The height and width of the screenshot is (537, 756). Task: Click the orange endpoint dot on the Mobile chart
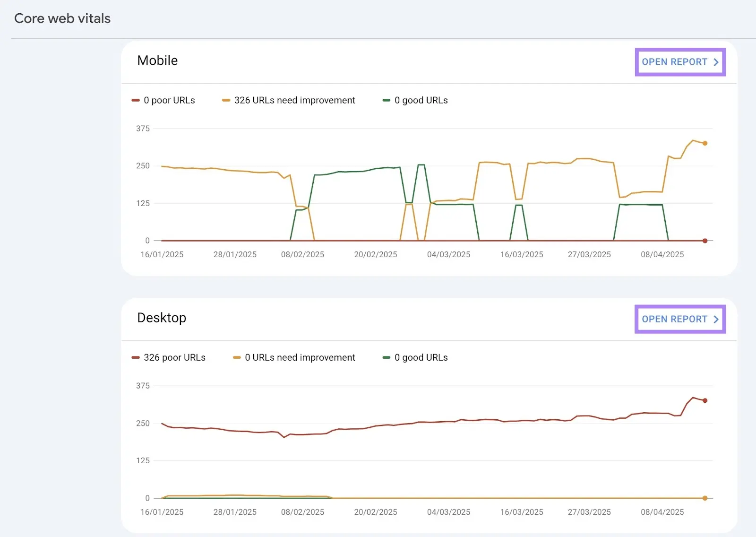[704, 142]
